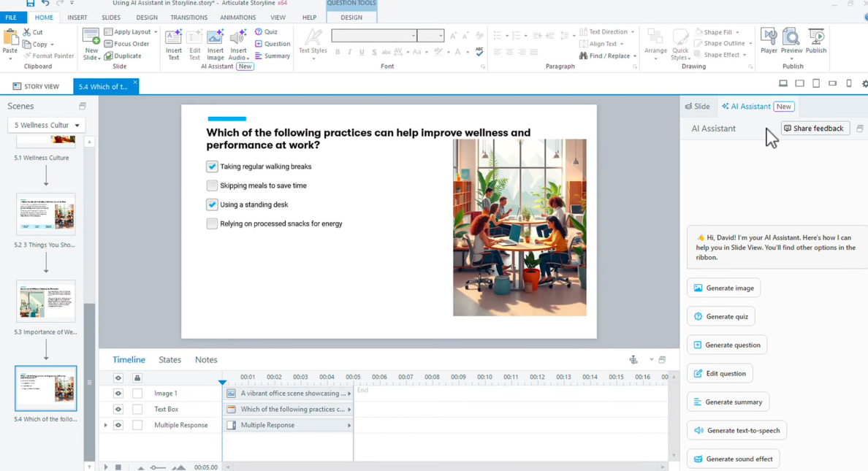Click the Insert Text icon in ribbon
868x471 pixels.
point(173,44)
